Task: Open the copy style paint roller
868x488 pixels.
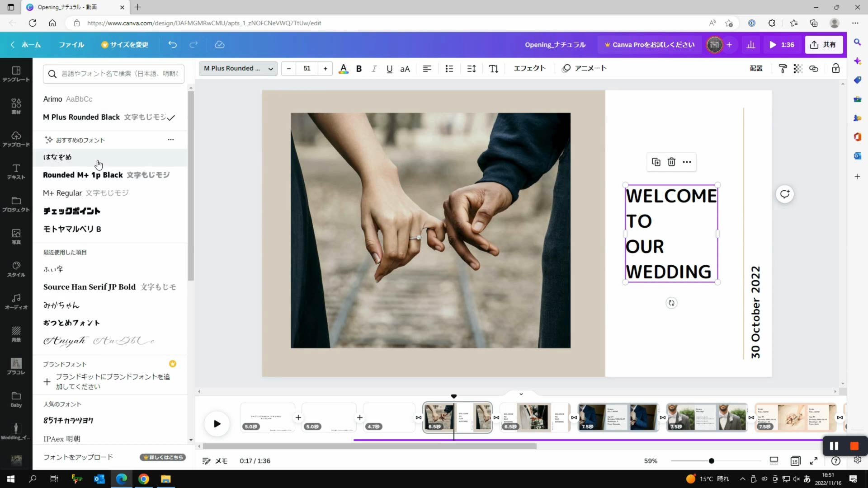Action: (783, 69)
